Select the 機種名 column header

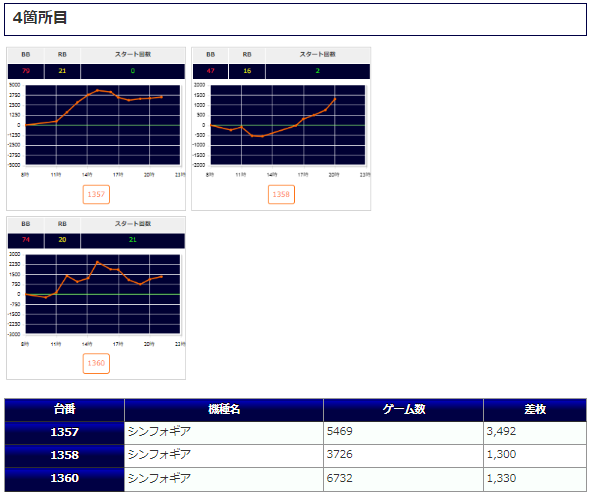click(224, 410)
